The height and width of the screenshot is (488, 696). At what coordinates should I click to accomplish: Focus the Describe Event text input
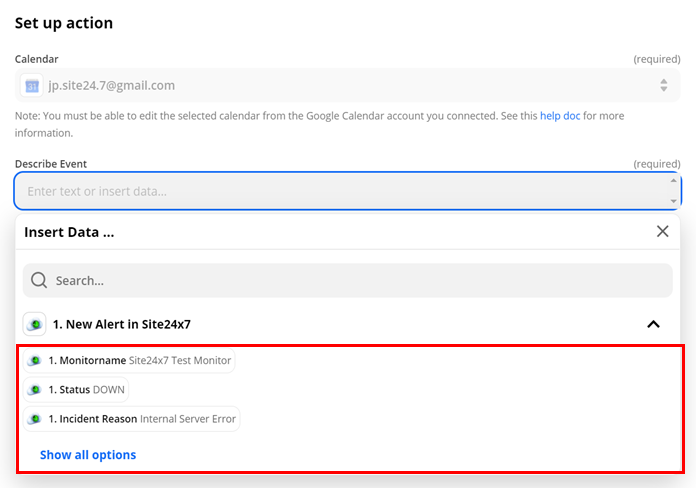(x=340, y=191)
